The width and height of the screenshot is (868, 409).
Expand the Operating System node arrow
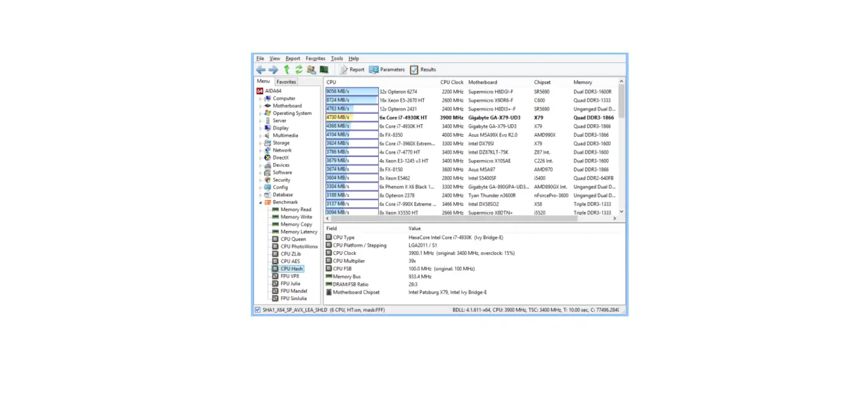coord(261,113)
